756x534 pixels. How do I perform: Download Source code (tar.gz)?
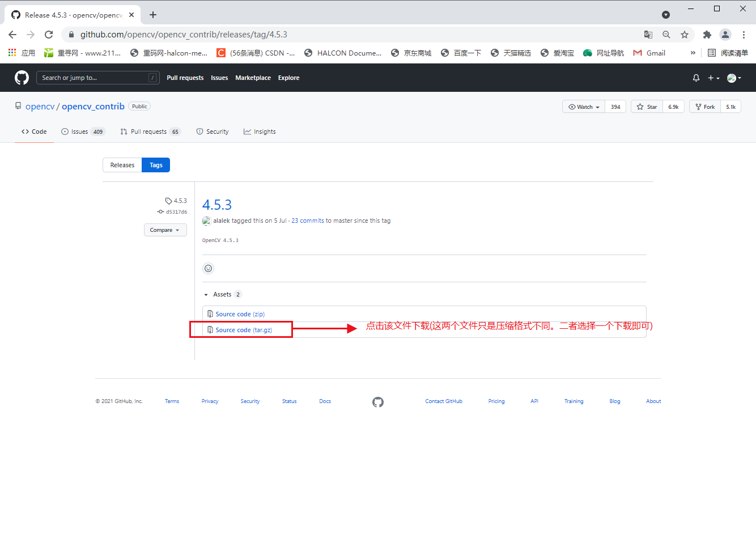[244, 329]
